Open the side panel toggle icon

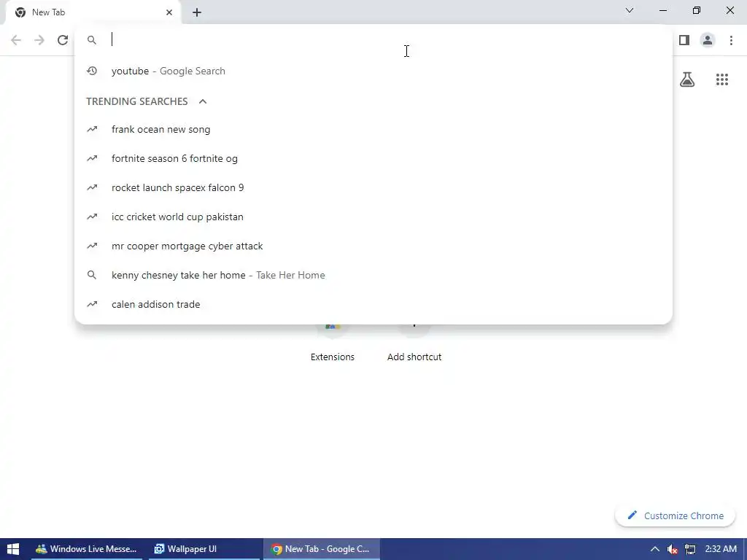[684, 40]
